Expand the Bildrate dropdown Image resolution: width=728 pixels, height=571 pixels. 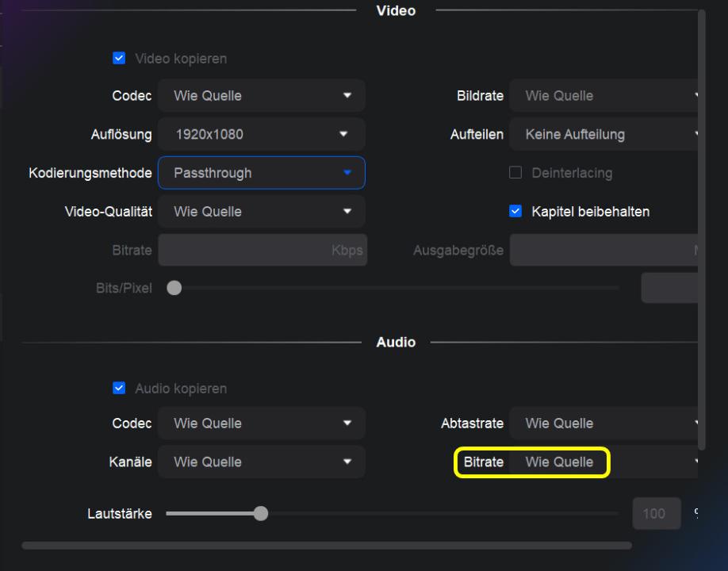(x=604, y=96)
